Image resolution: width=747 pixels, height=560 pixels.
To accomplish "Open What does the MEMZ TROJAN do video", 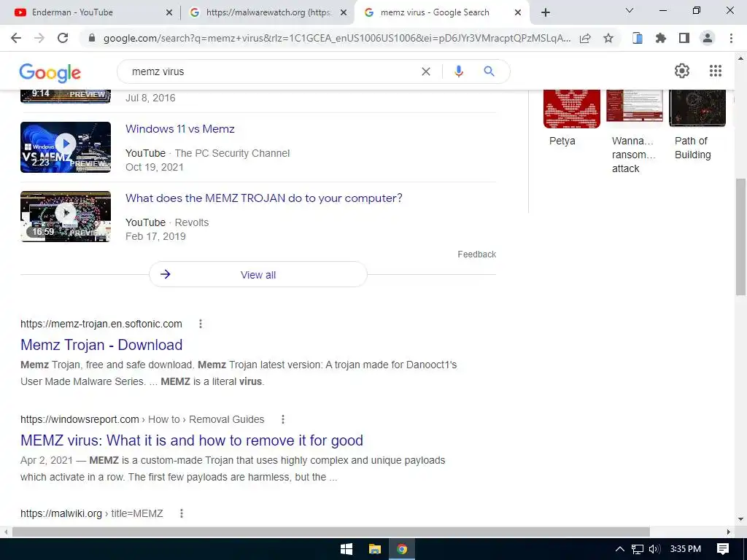I will (x=264, y=198).
